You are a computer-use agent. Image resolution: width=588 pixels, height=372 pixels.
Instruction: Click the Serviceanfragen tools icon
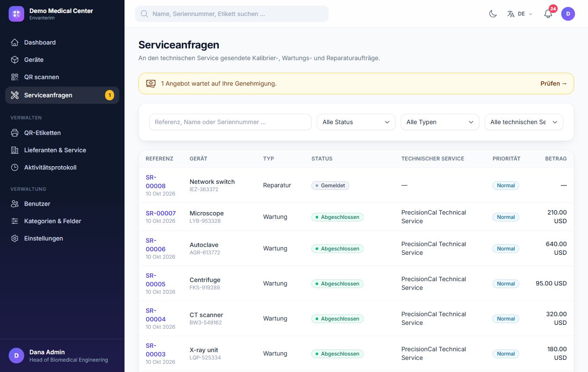coord(15,95)
